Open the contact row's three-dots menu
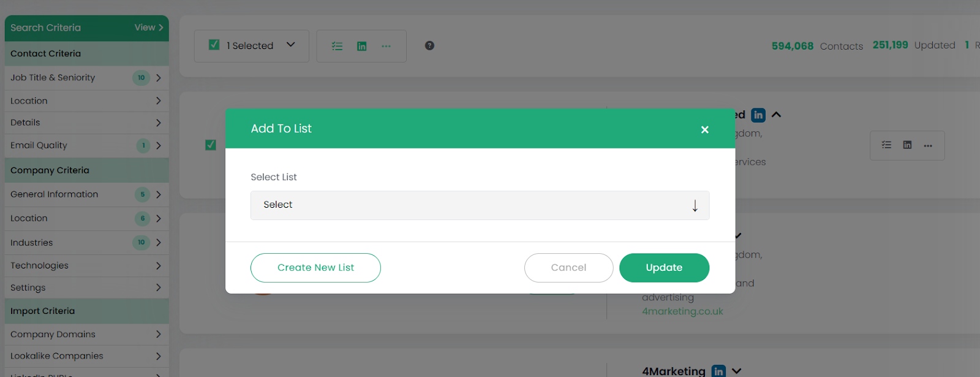 [928, 146]
